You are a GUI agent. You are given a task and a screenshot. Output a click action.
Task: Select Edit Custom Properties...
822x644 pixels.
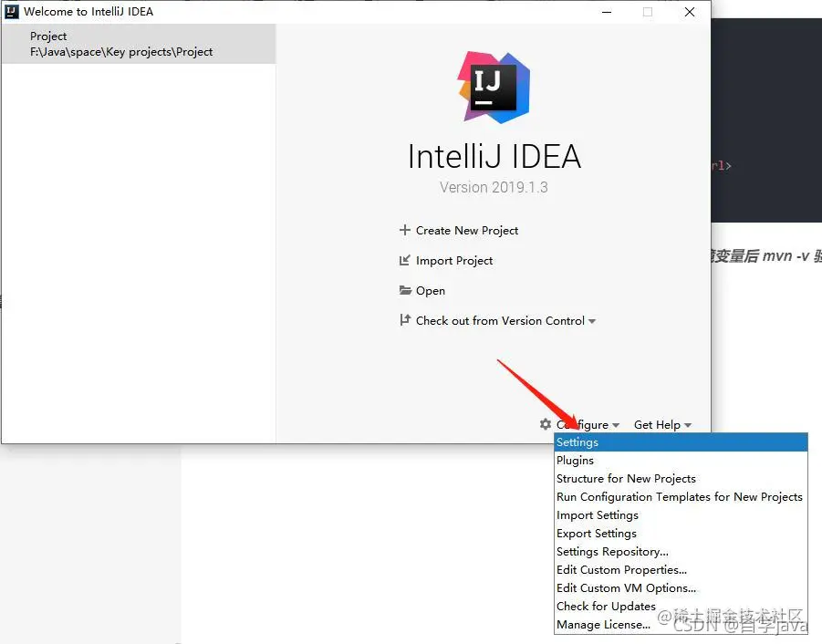tap(681, 569)
